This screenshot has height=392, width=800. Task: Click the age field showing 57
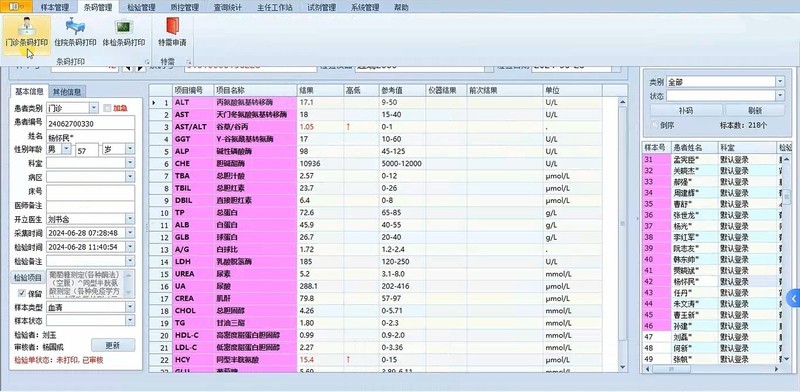(x=87, y=149)
